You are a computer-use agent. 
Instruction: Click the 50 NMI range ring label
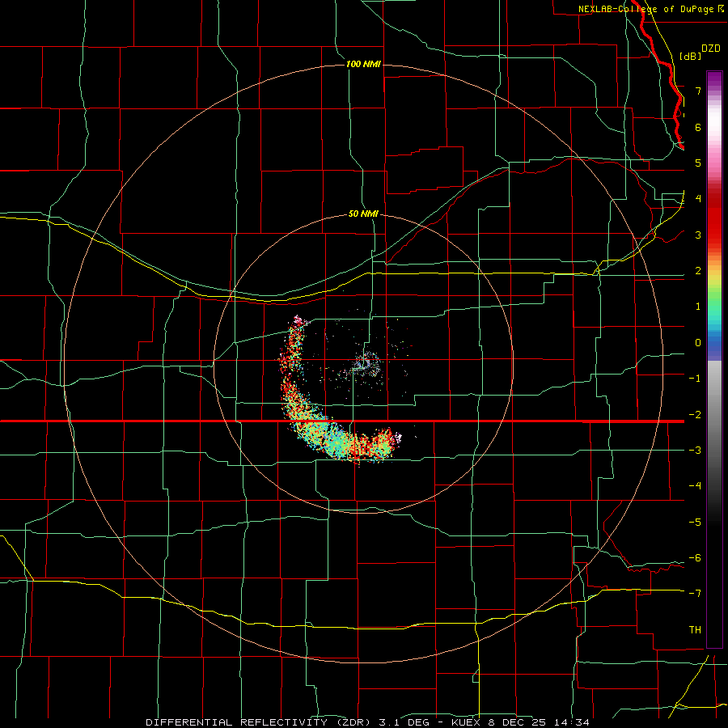click(x=363, y=214)
